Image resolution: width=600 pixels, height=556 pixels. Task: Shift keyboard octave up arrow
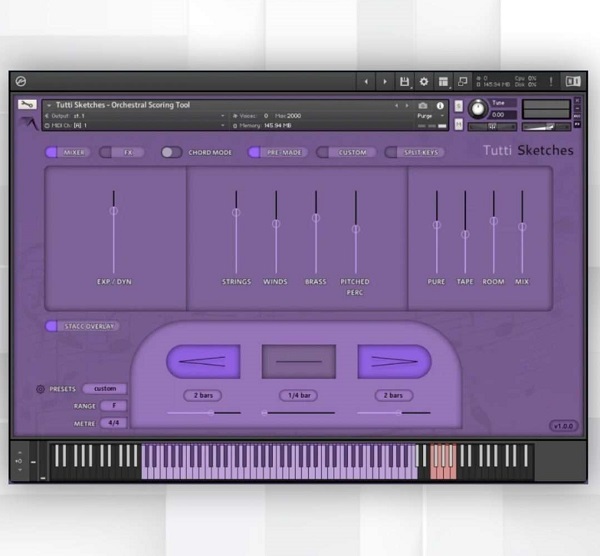[x=20, y=452]
